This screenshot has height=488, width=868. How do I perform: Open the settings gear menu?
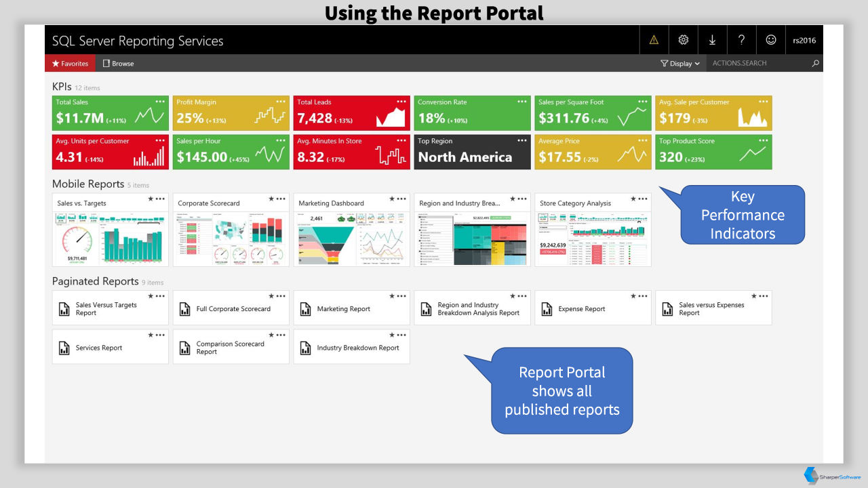pyautogui.click(x=684, y=40)
